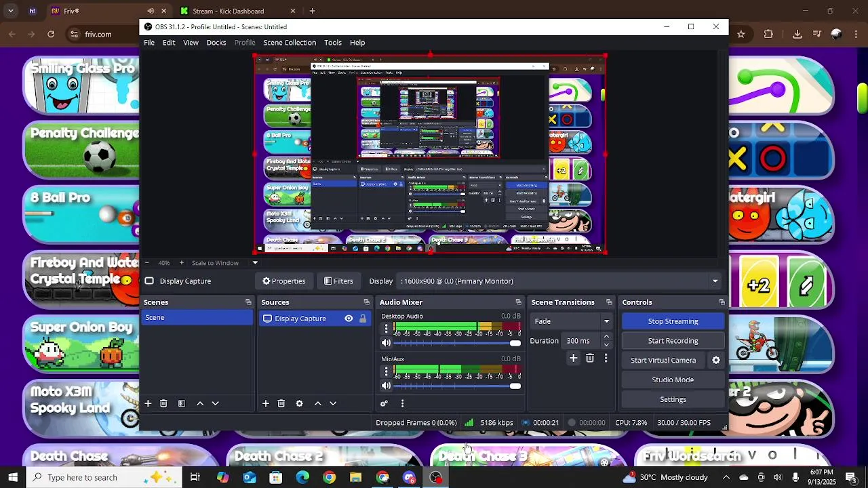
Task: Open Penalty Challenge game thumbnail in Friv
Action: 82,150
